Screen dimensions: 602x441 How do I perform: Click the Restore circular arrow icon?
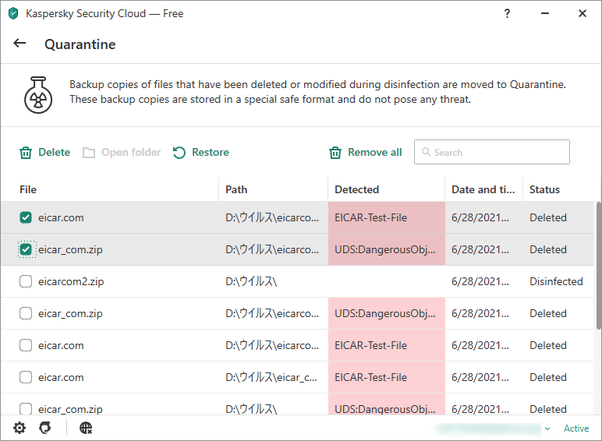click(x=179, y=152)
